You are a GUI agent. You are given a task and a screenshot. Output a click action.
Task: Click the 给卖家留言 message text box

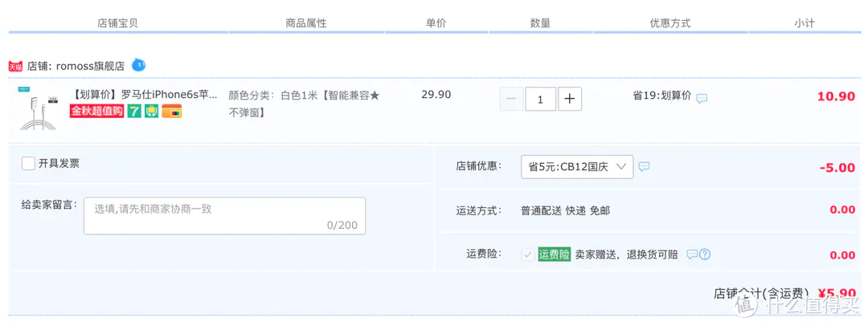(x=225, y=216)
